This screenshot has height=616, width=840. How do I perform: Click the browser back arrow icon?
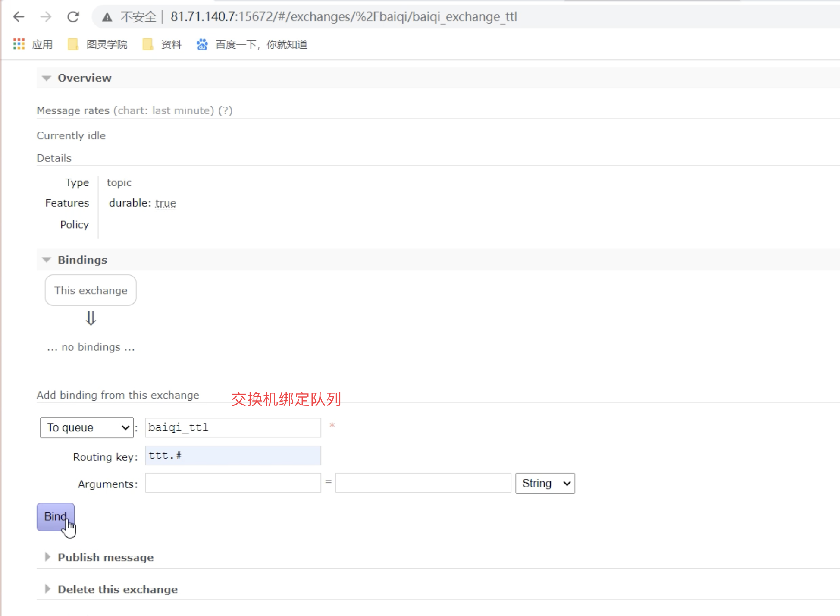tap(18, 16)
